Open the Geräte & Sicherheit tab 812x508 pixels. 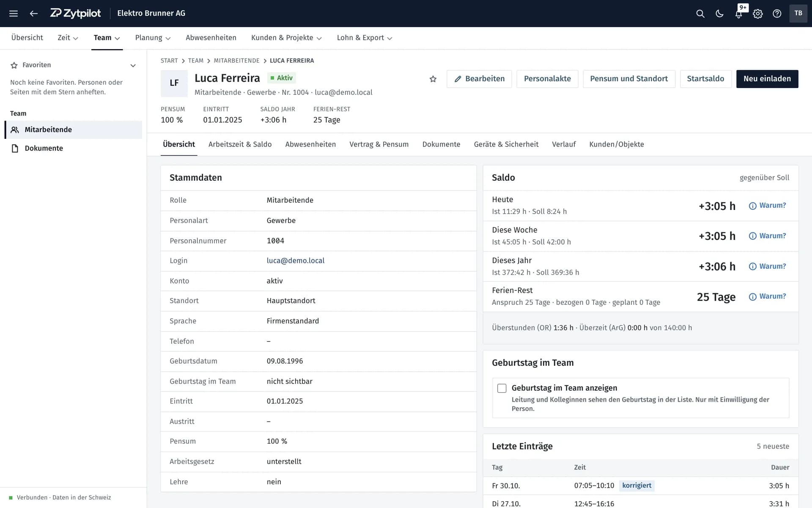pyautogui.click(x=506, y=144)
